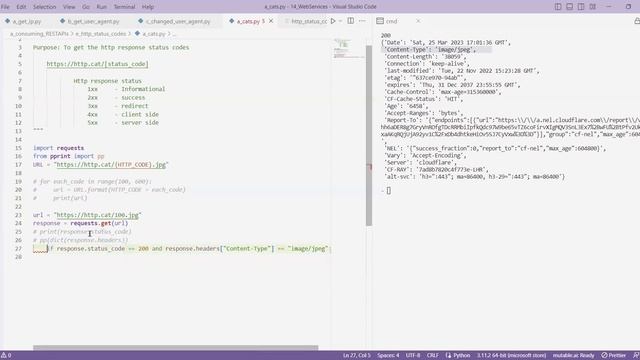
Task: Change the CRLF end-of-line sequence
Action: coord(433,356)
